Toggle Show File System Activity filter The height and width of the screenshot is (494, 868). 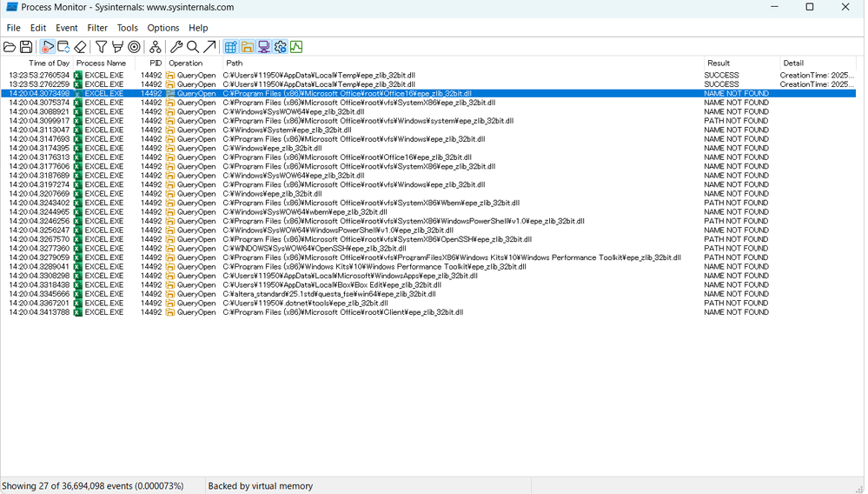pos(247,47)
